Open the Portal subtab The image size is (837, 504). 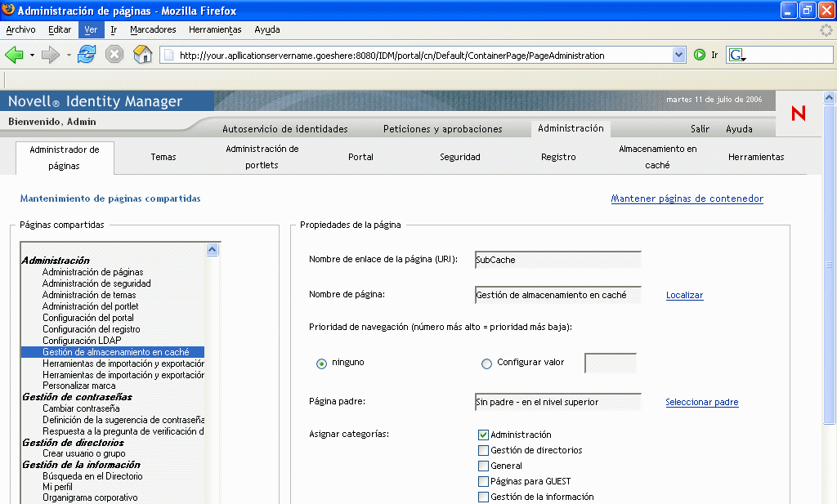[x=360, y=158]
